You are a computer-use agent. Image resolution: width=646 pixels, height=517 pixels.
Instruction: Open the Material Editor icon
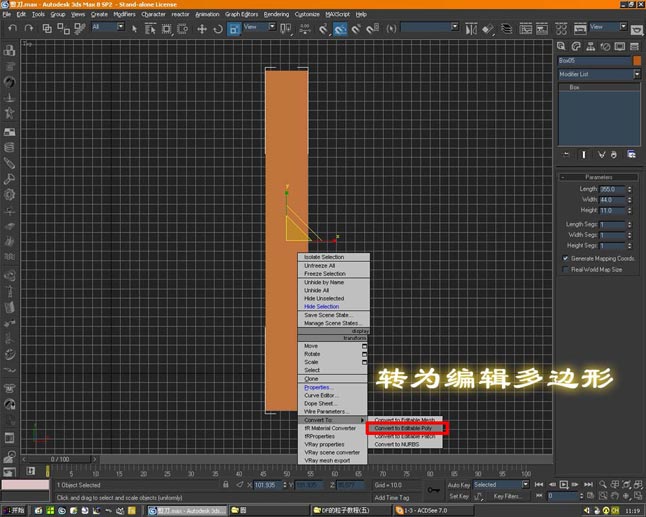[561, 29]
